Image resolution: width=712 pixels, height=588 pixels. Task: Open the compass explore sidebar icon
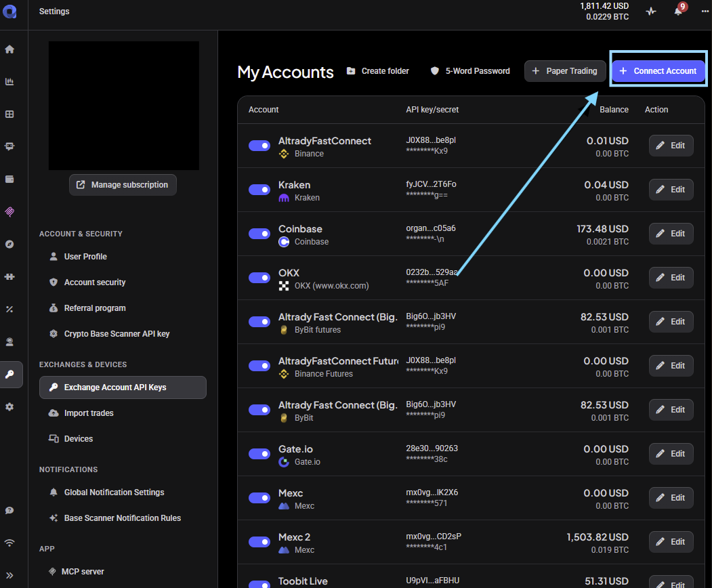click(9, 245)
